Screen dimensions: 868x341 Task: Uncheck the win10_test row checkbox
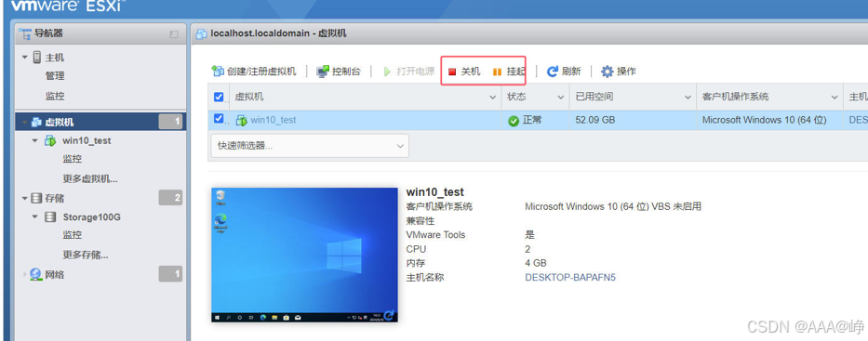pyautogui.click(x=218, y=119)
